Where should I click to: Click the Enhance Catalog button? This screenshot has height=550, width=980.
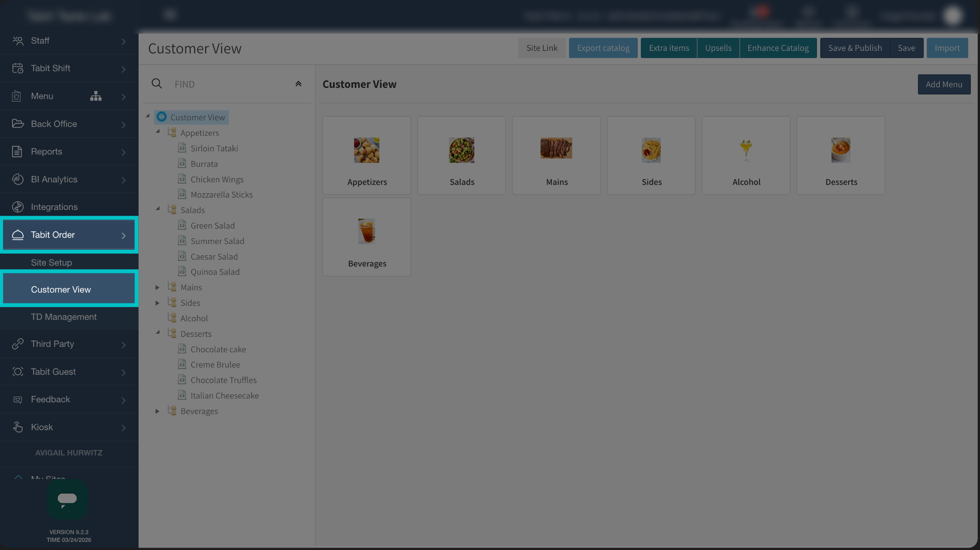tap(778, 48)
